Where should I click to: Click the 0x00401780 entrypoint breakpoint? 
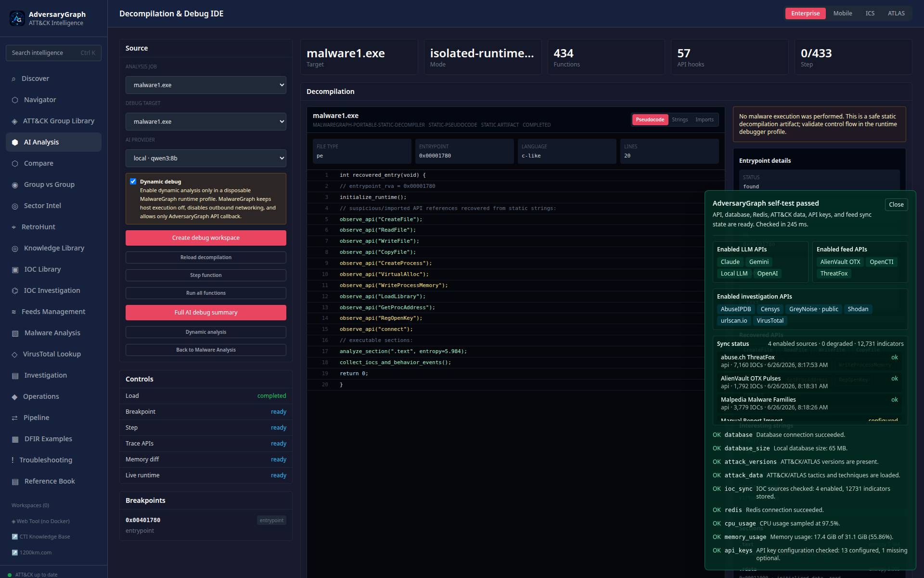pos(206,525)
